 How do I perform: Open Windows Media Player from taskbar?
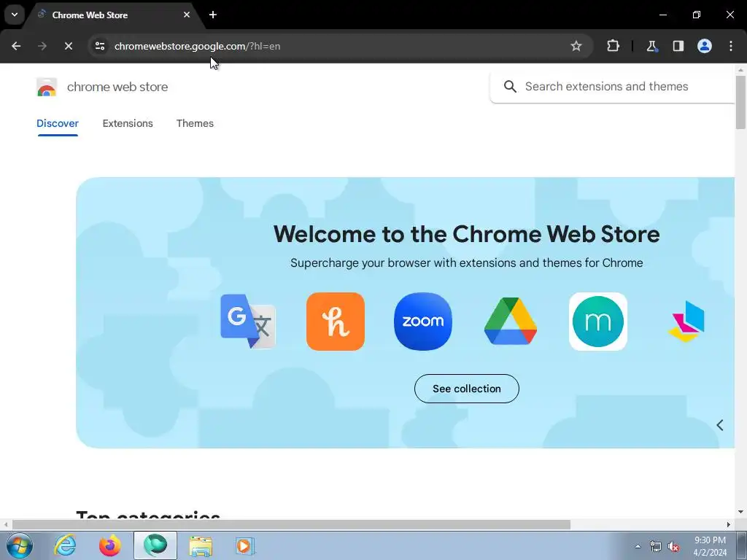[245, 545]
